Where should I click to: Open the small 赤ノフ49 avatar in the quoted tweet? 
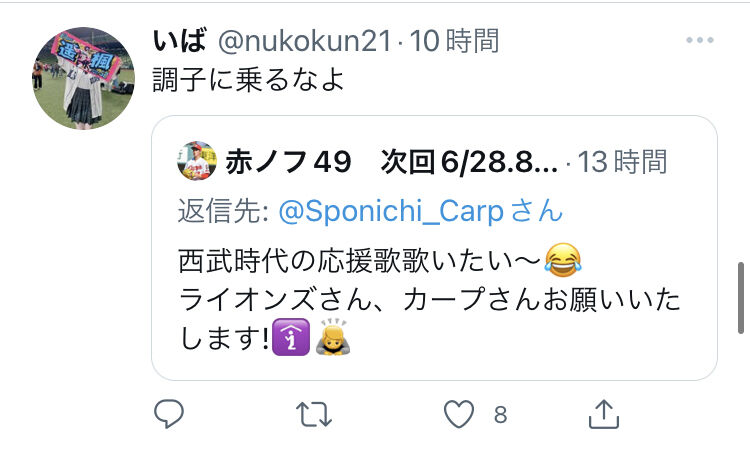tap(197, 161)
